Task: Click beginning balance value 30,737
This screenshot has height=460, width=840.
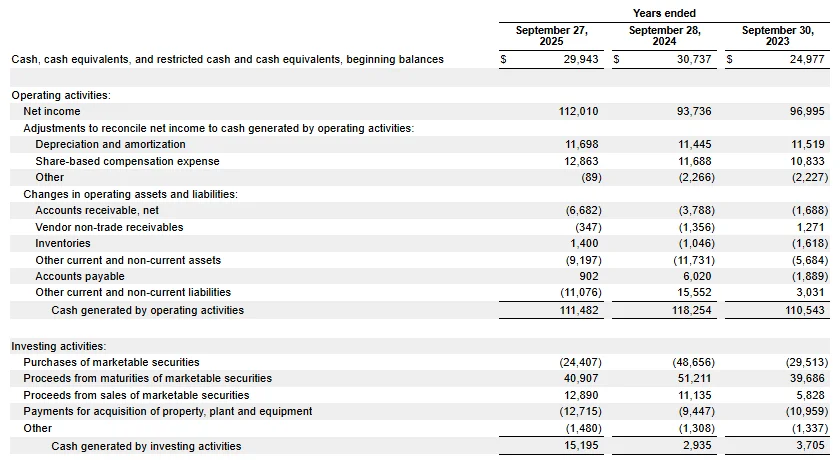Action: pyautogui.click(x=694, y=59)
